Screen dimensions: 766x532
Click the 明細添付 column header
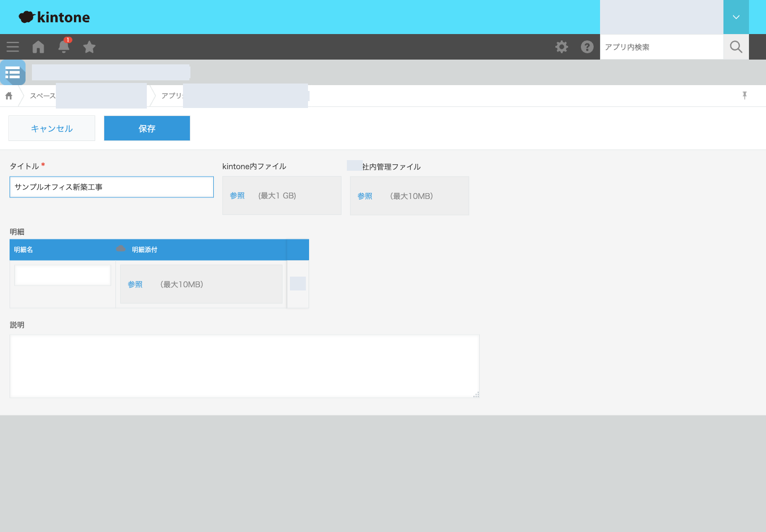coord(145,250)
